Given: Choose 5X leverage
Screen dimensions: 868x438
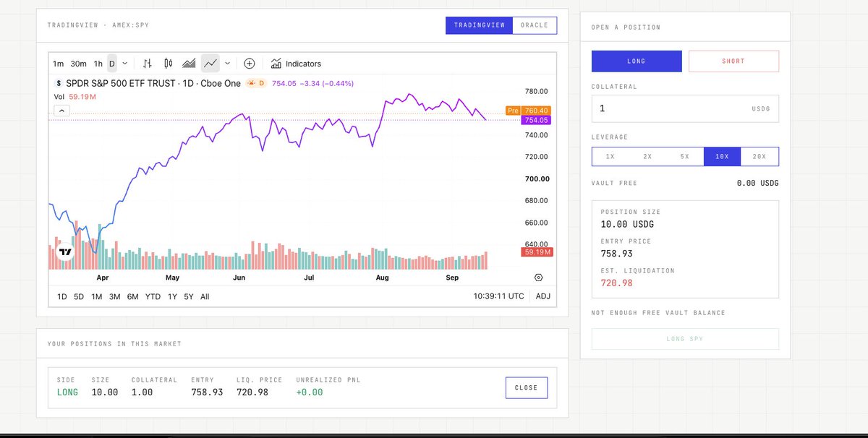Looking at the screenshot, I should tap(685, 157).
